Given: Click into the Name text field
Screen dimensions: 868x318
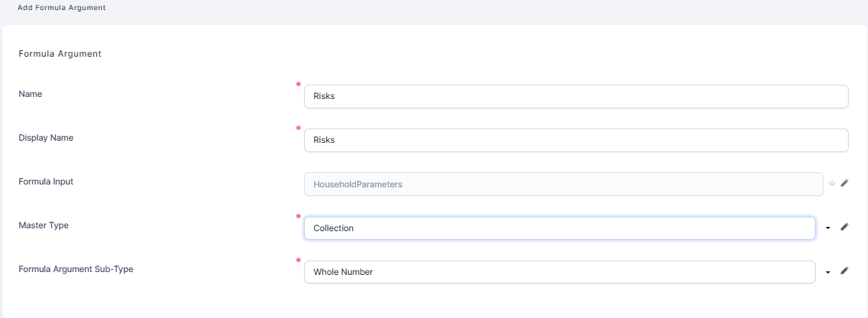Looking at the screenshot, I should tap(575, 97).
